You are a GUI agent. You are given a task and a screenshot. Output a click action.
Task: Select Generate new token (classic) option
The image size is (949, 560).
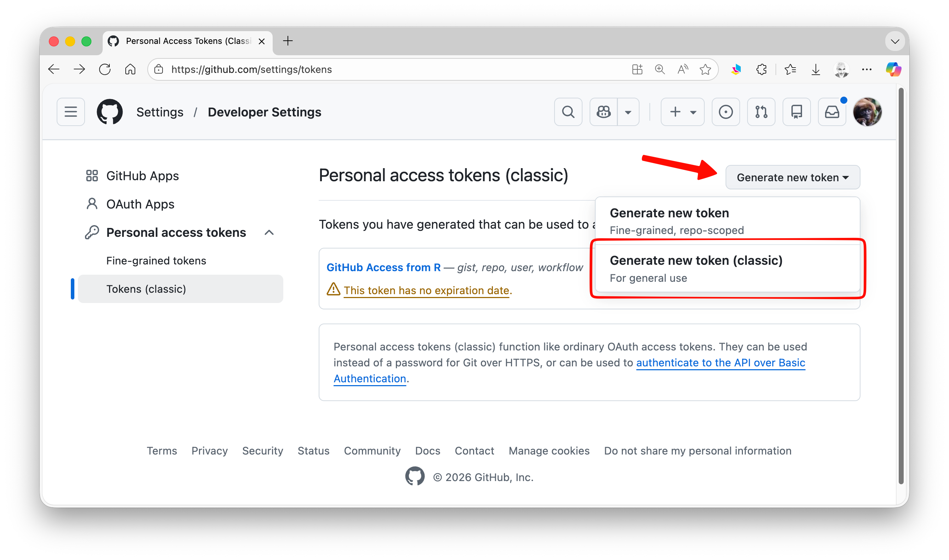pos(696,268)
